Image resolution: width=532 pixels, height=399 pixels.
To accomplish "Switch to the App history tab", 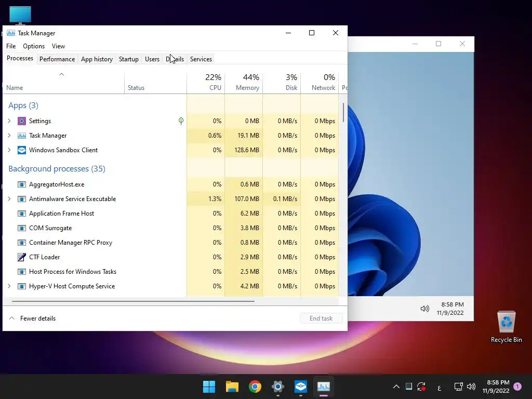I will [97, 59].
